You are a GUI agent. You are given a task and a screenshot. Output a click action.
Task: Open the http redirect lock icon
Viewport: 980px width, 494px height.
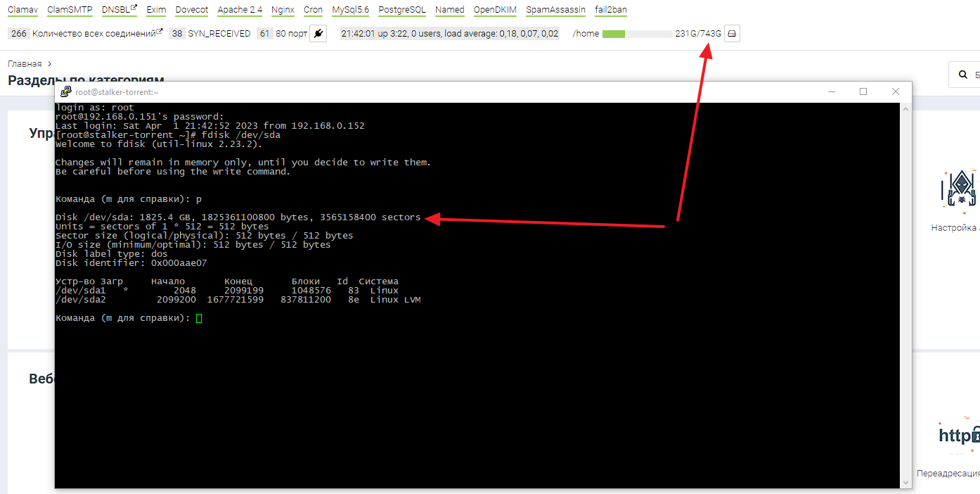959,435
